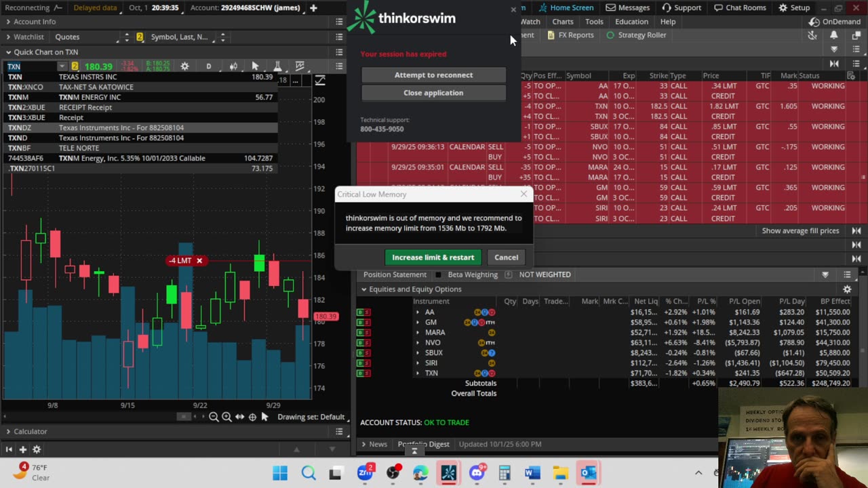Viewport: 868px width, 488px height.
Task: Click the zoom out magnifier below chart
Action: pyautogui.click(x=214, y=417)
